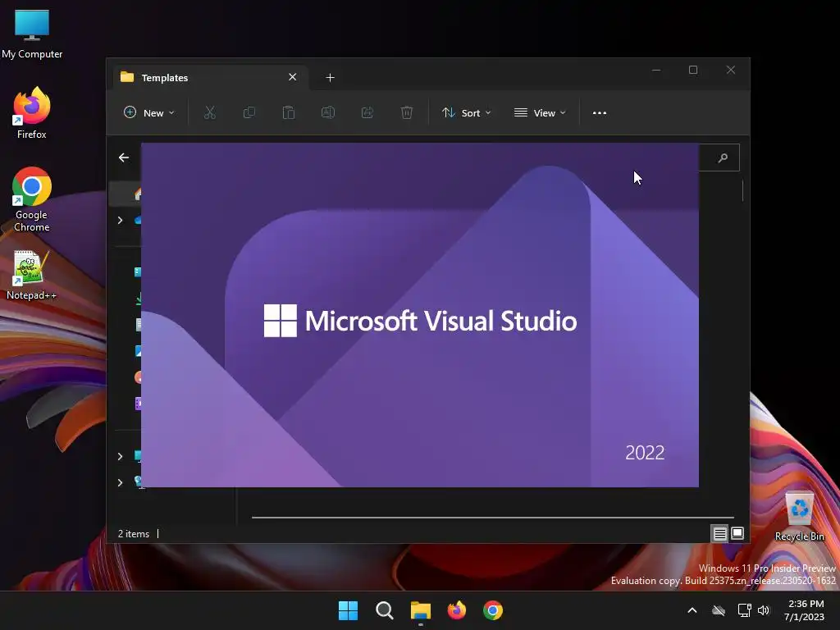Open the Google Chrome desktop shortcut
840x630 pixels.
[x=32, y=199]
